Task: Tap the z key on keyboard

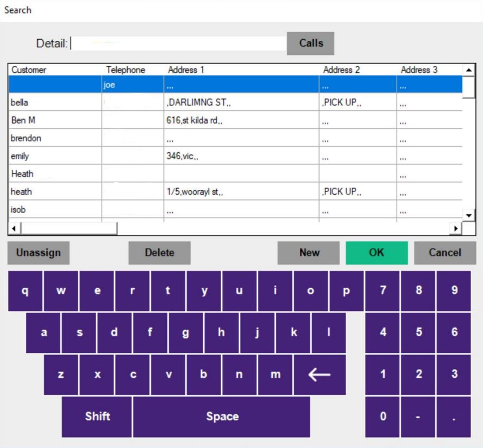Action: coord(61,375)
